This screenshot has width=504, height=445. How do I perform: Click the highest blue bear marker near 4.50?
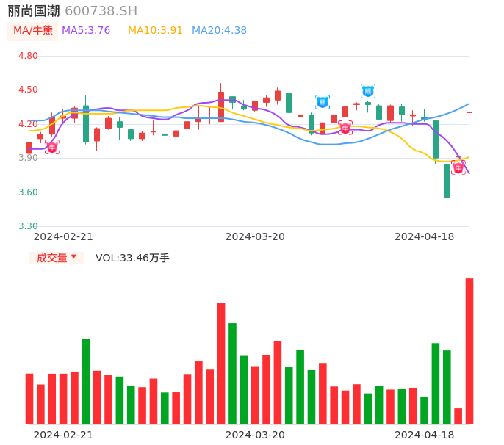coord(367,91)
